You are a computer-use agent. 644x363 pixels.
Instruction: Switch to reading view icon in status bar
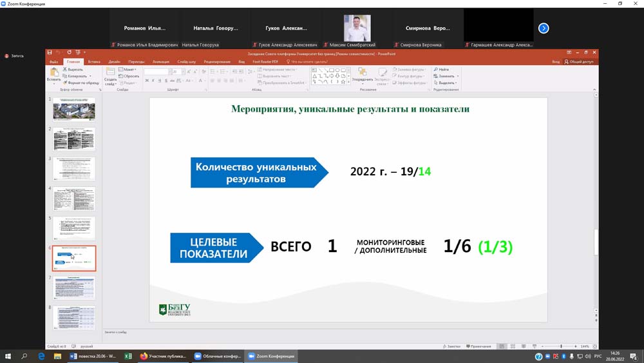coord(523,346)
